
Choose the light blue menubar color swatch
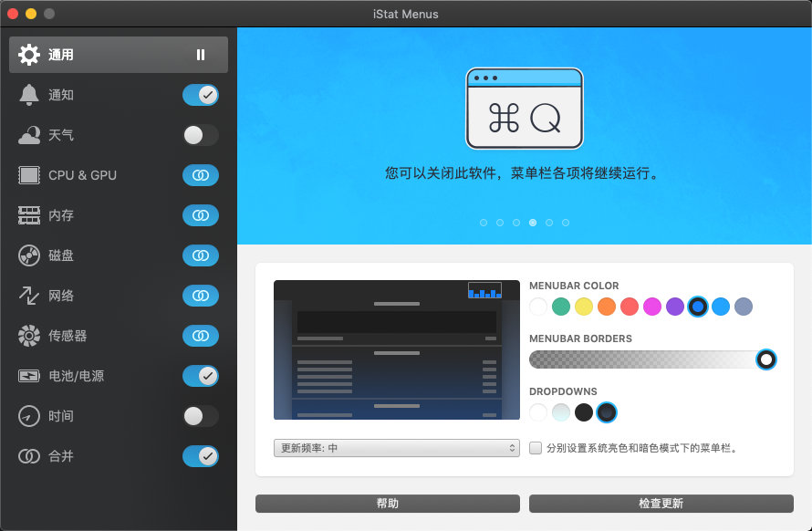[721, 307]
